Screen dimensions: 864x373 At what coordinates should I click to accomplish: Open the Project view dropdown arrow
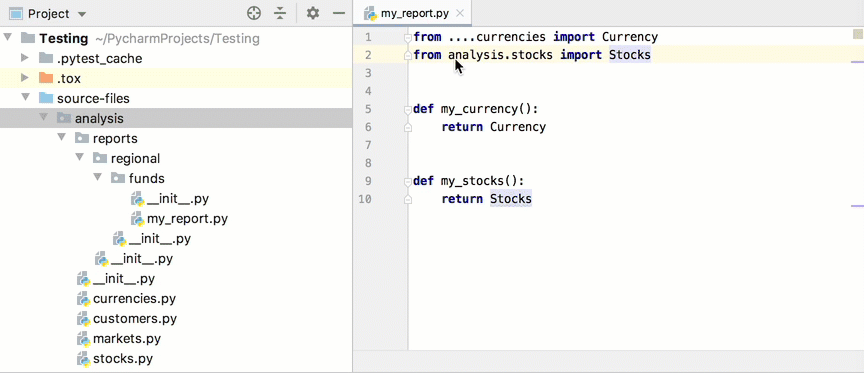(x=82, y=14)
